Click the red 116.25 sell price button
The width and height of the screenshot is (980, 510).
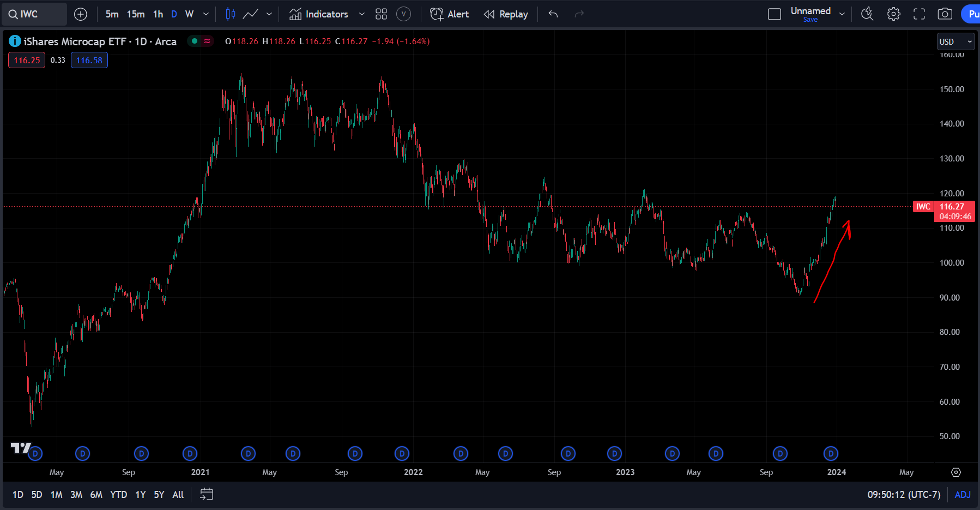click(x=27, y=60)
